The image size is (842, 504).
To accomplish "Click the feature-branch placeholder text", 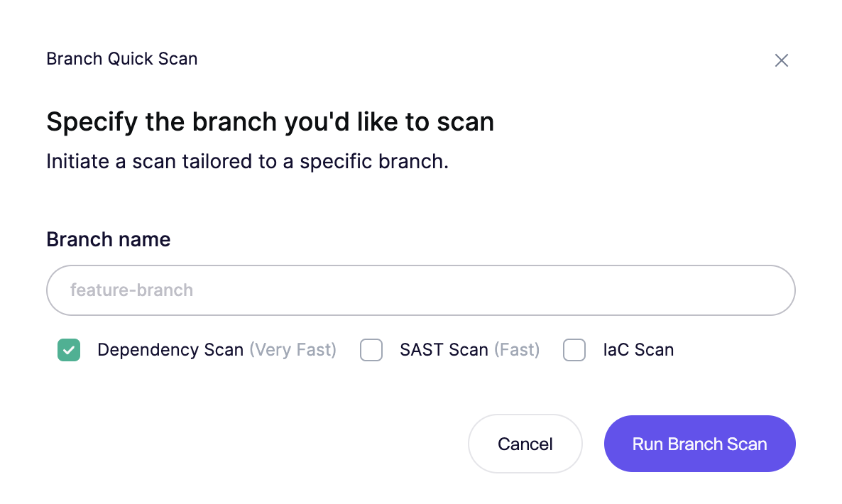I will (x=131, y=290).
